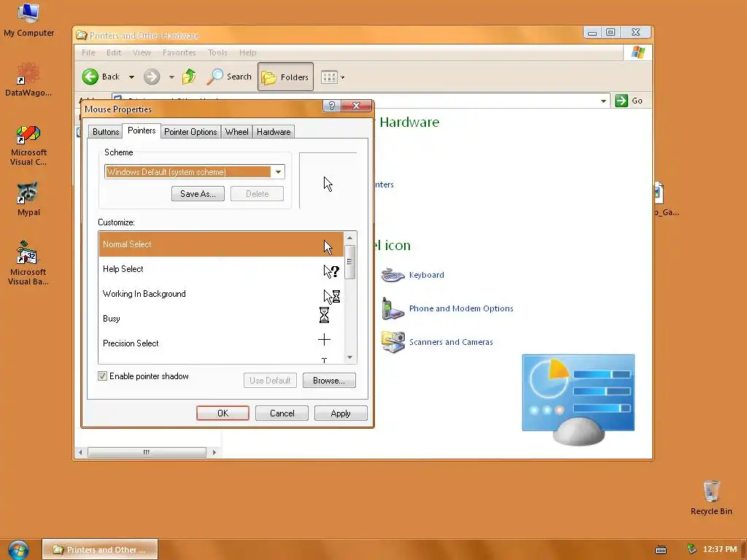Click Printers and Other taskbar button
Viewport: 747px width, 560px height.
(99, 550)
